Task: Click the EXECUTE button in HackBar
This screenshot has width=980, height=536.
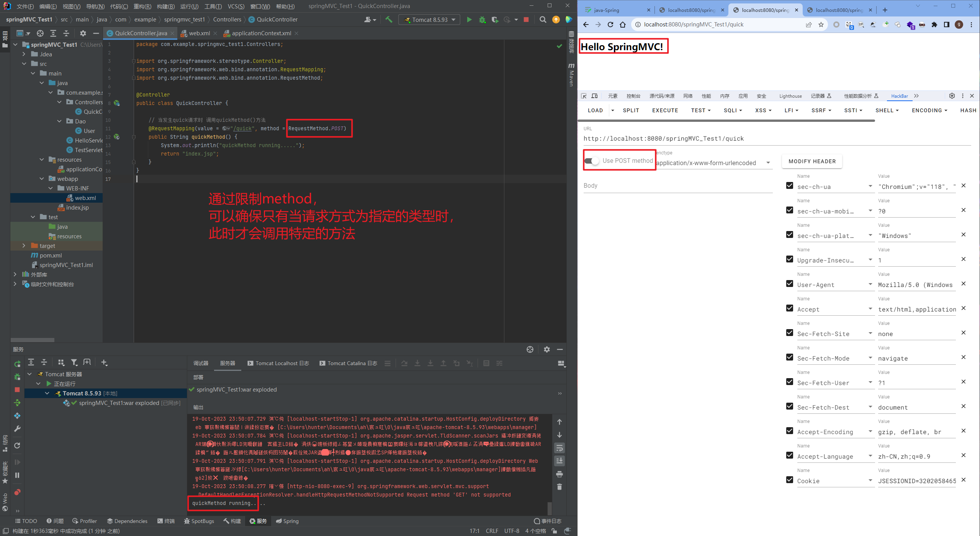Action: tap(665, 110)
